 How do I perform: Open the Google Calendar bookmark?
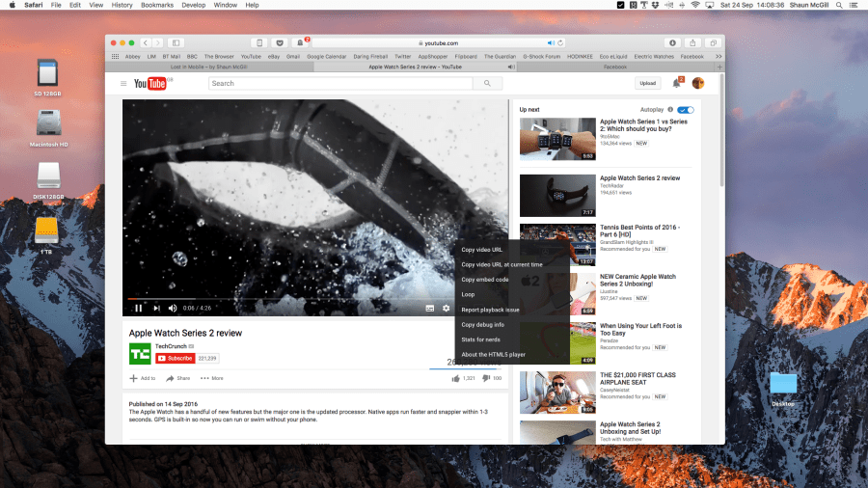327,57
